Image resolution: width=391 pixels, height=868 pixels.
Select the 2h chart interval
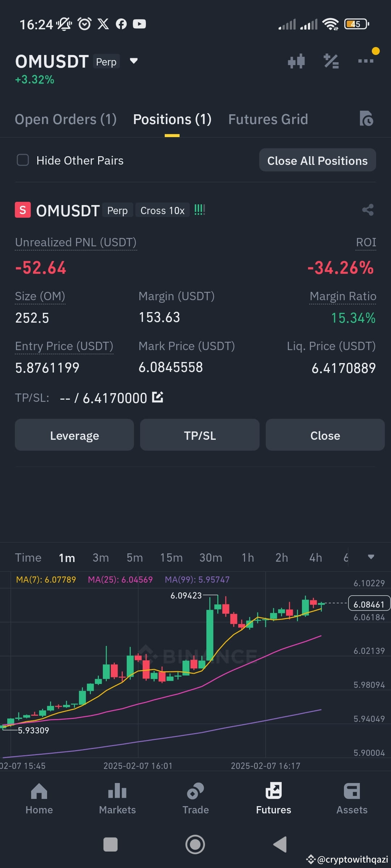(282, 557)
